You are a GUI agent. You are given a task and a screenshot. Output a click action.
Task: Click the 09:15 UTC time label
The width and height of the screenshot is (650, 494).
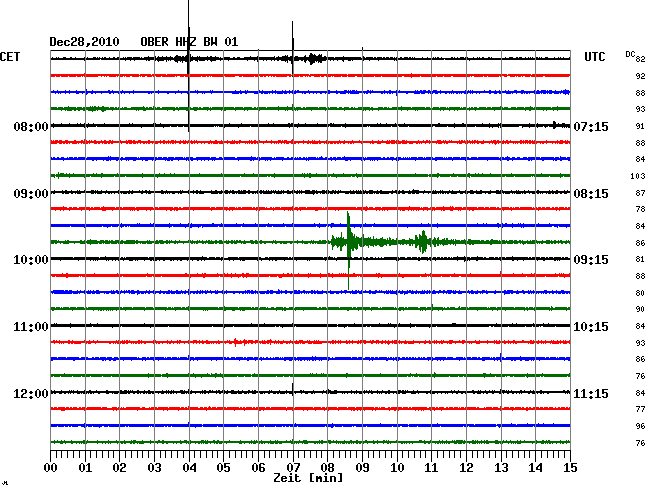(591, 260)
